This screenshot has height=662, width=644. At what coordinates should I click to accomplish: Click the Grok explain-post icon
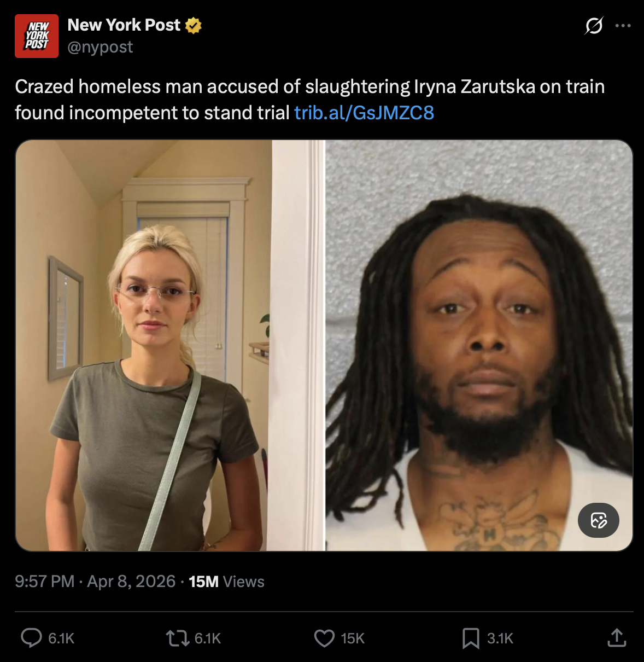(594, 25)
